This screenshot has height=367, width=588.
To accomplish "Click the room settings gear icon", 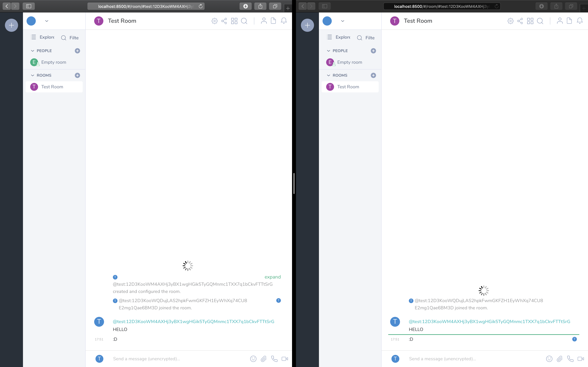I will click(215, 21).
